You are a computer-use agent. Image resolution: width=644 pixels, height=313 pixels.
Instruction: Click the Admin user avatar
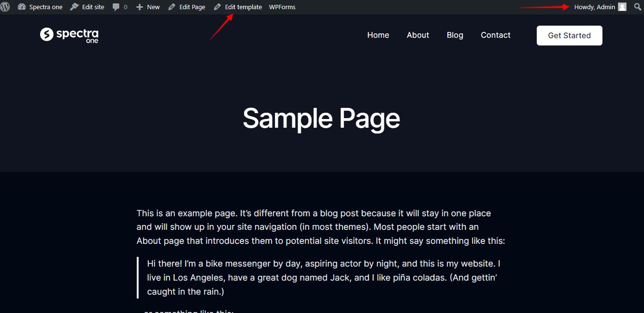tap(622, 7)
